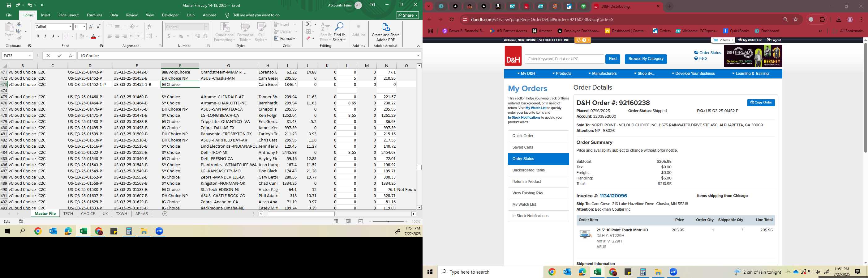Click the AutoSum sigma icon

308,24
